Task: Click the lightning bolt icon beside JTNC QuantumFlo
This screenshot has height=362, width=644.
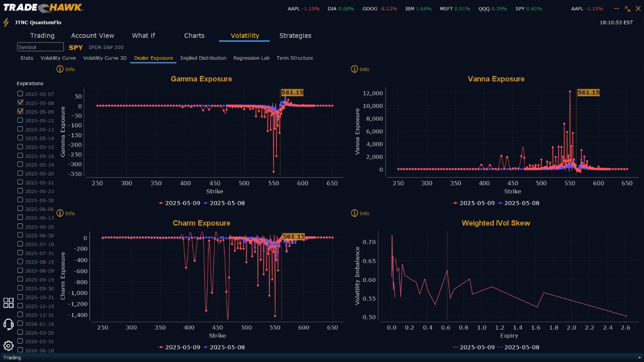Action: [x=6, y=22]
